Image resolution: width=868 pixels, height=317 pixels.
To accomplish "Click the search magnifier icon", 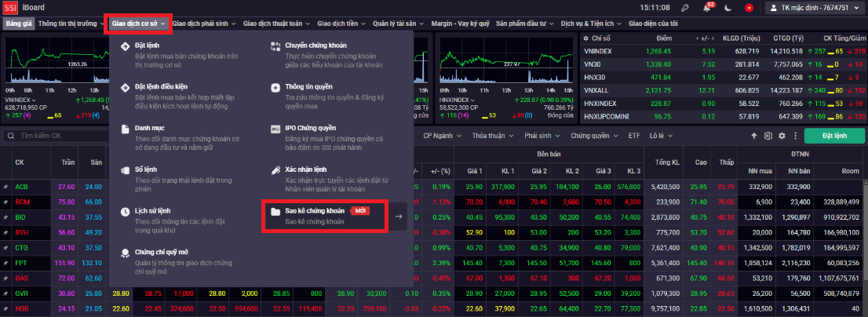I will coord(10,136).
